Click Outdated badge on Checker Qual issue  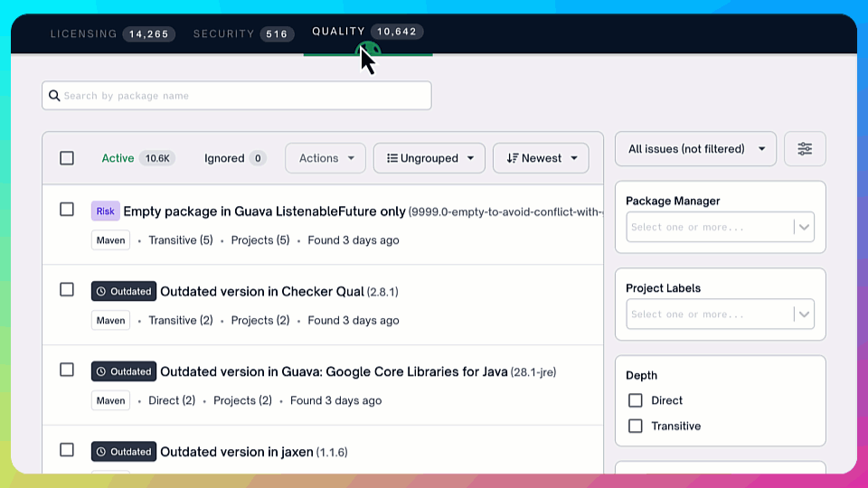tap(124, 292)
